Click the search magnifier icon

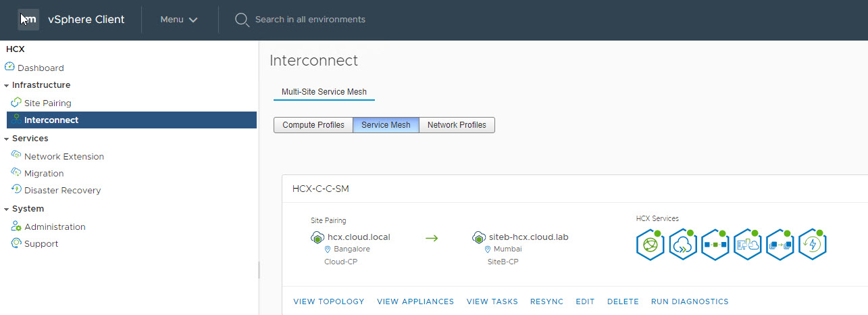click(x=242, y=20)
